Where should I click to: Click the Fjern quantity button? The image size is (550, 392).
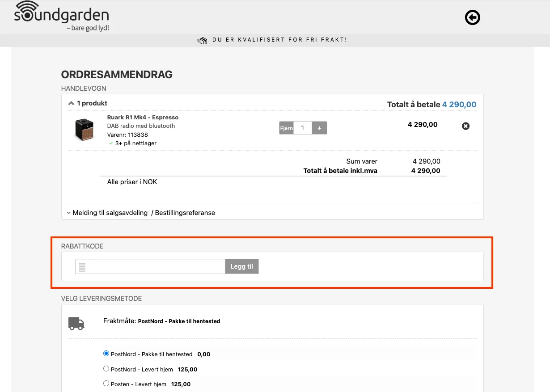(286, 128)
